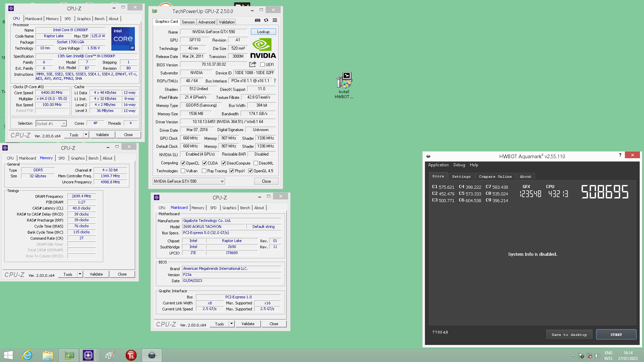This screenshot has height=362, width=644.
Task: Click the CPU-Z title bar icon of top window
Action: point(11,8)
